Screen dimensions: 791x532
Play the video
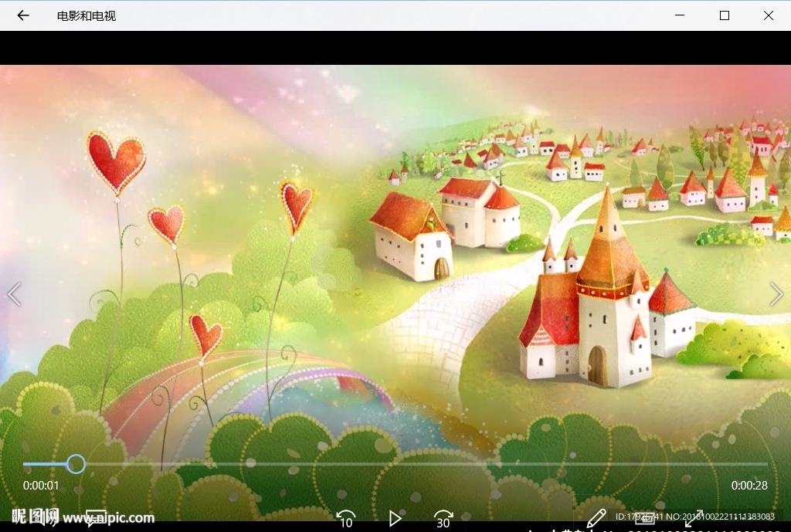click(395, 518)
